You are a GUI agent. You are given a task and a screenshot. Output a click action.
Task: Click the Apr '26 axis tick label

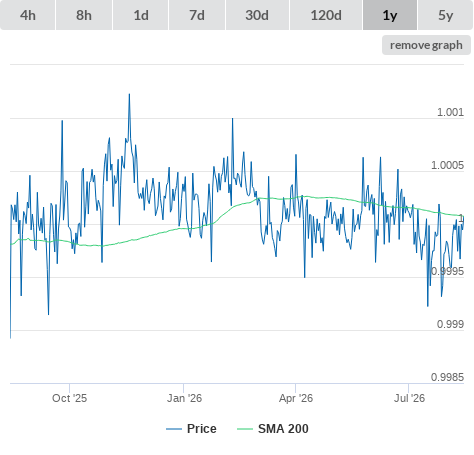[x=296, y=398]
